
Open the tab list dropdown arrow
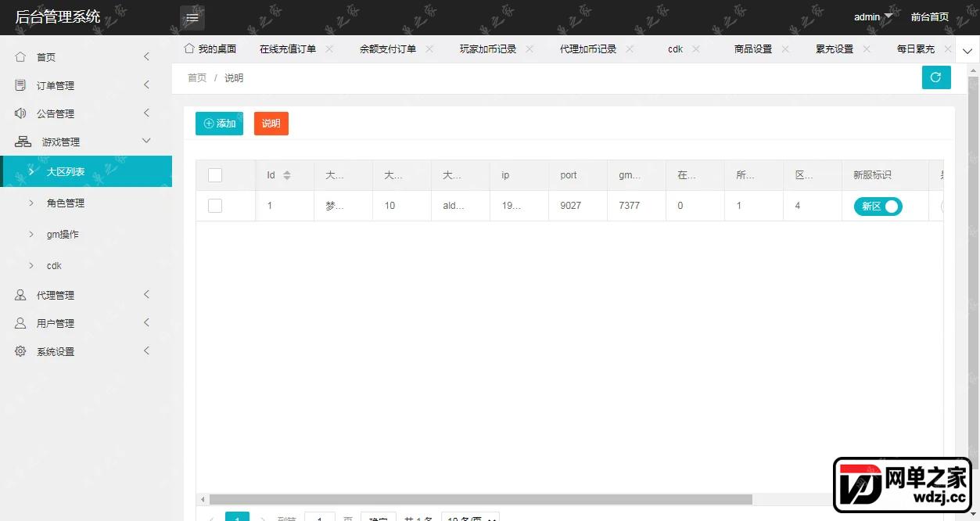coord(967,50)
